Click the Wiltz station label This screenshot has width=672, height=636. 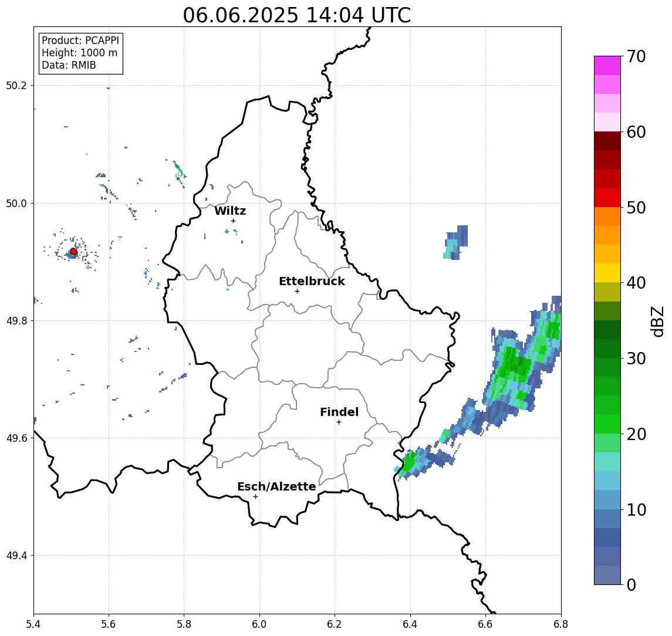point(230,211)
